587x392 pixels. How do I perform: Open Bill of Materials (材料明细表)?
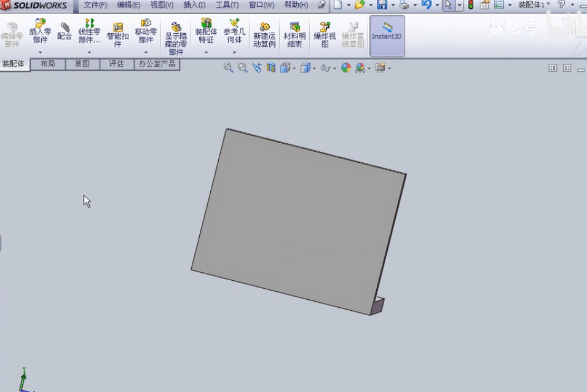tap(294, 35)
